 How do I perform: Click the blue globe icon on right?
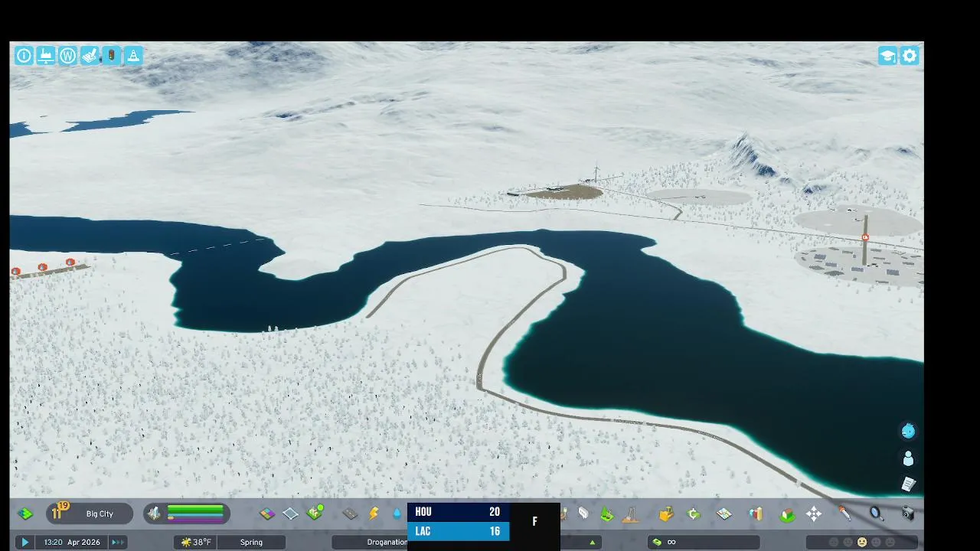908,431
